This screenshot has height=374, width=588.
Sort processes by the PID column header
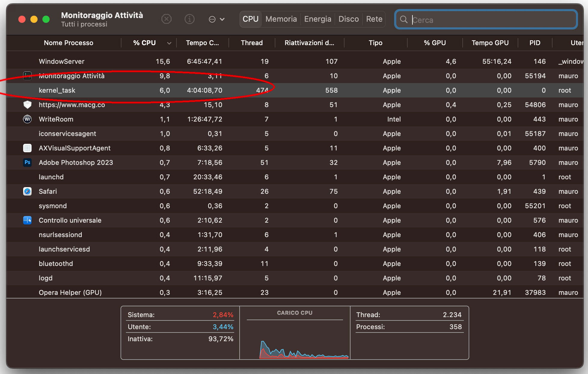pyautogui.click(x=535, y=43)
